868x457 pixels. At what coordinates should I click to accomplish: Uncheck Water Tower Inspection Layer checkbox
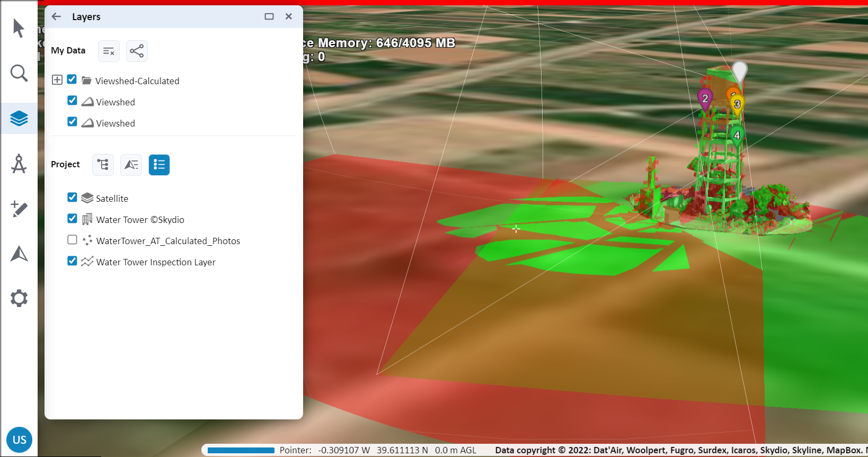pos(73,261)
